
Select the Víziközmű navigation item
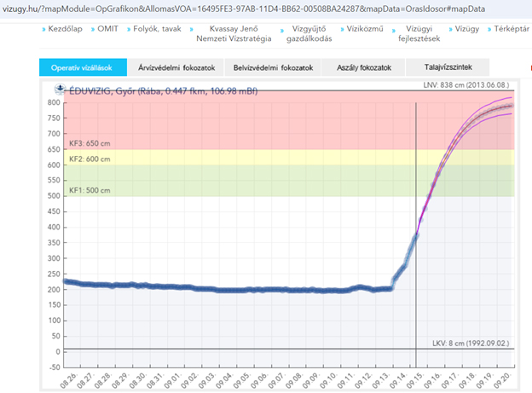pos(365,29)
